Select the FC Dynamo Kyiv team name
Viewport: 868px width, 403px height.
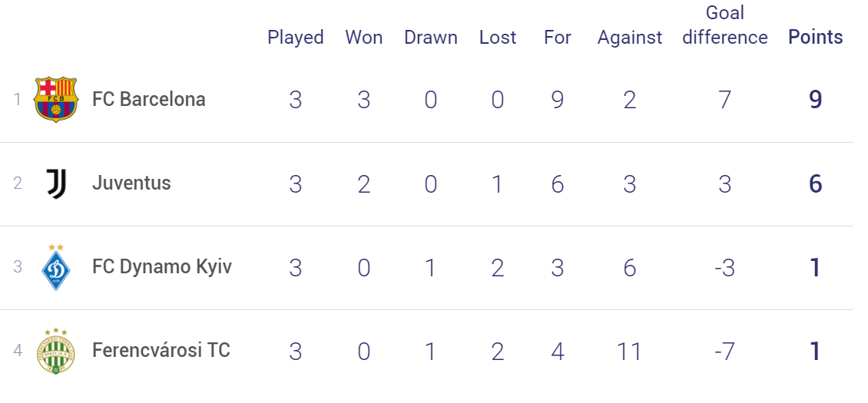(x=162, y=267)
